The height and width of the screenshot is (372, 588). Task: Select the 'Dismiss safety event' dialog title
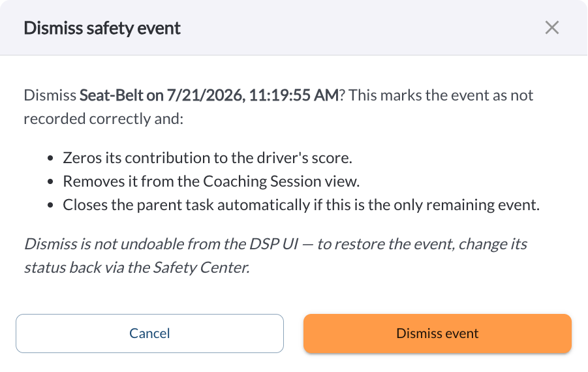point(102,28)
